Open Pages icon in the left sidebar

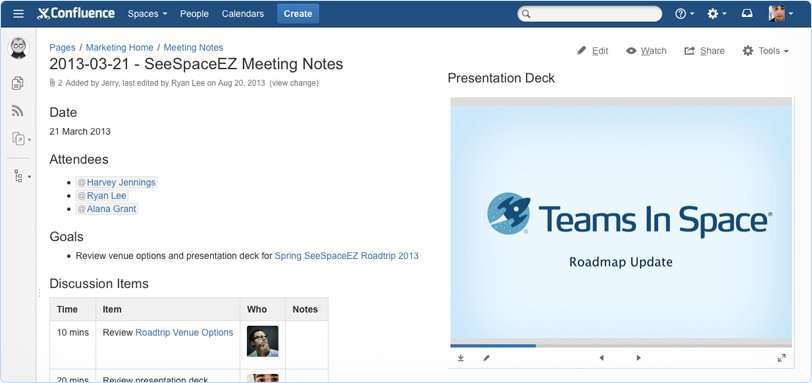[x=18, y=83]
